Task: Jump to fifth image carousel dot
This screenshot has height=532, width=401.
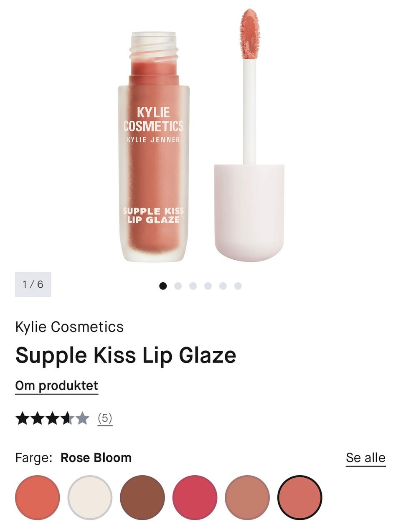Action: [223, 286]
